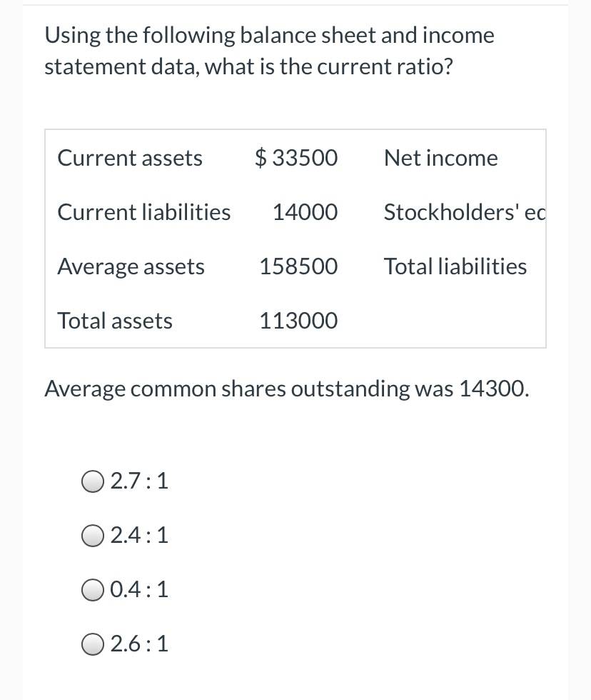Click the Total assets row label
Viewport: 591px width, 700px height.
coord(115,321)
